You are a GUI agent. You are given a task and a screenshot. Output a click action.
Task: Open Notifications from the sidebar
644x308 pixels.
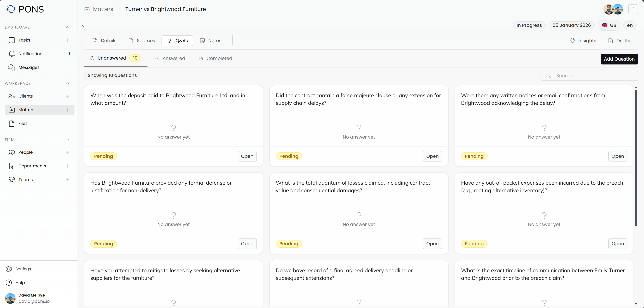31,53
